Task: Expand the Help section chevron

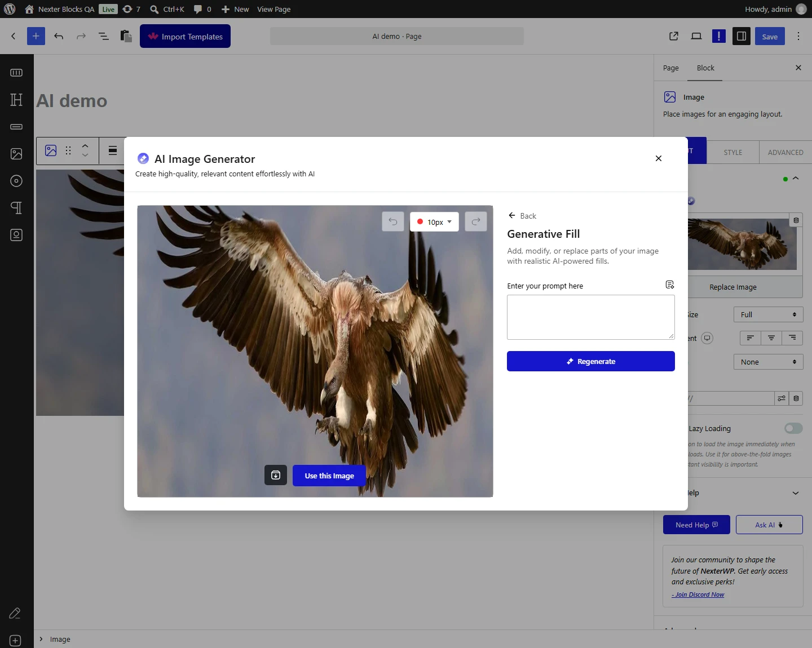Action: click(x=796, y=493)
